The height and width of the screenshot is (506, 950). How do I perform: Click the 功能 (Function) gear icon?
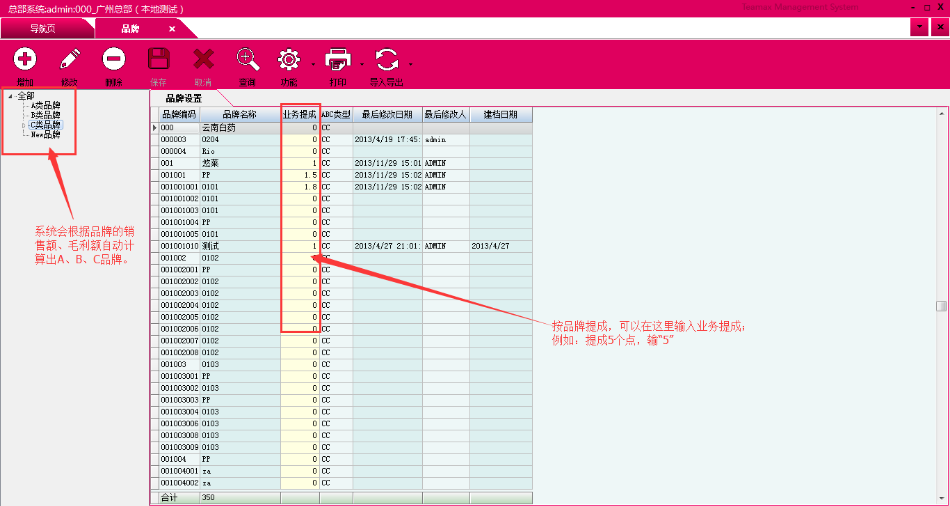click(x=289, y=60)
